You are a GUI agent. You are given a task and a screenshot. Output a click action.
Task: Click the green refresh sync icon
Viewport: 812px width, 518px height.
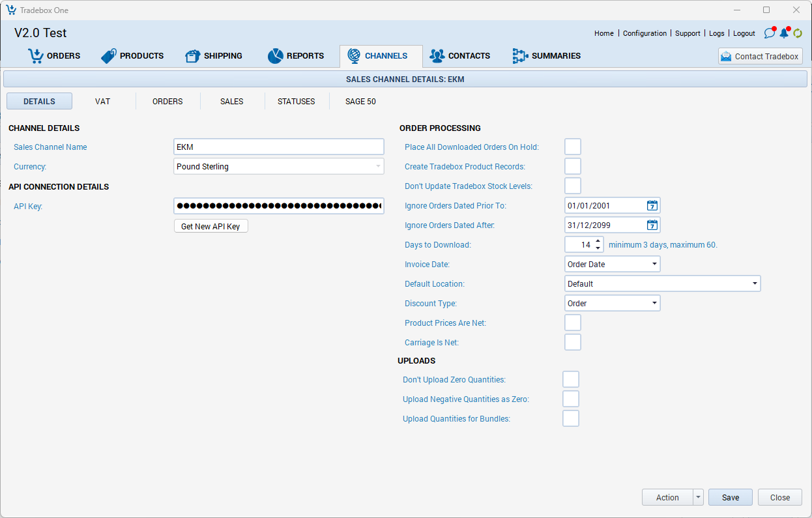(798, 33)
